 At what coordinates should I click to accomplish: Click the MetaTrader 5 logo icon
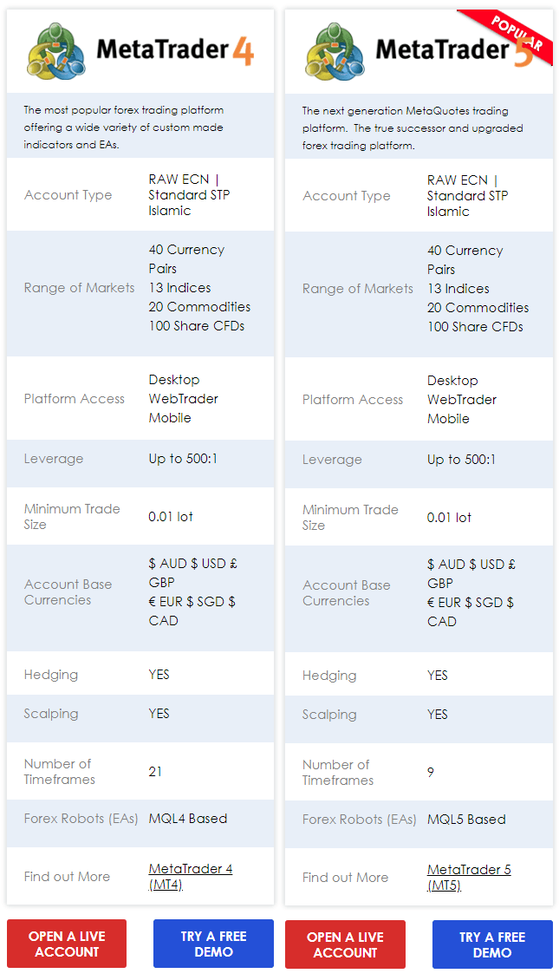click(335, 51)
